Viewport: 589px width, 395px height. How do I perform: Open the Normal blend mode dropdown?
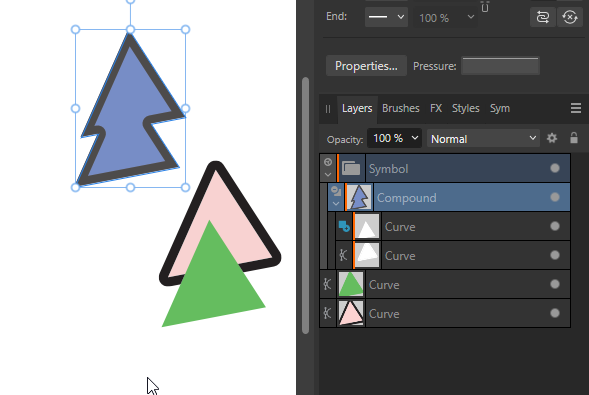click(x=483, y=139)
